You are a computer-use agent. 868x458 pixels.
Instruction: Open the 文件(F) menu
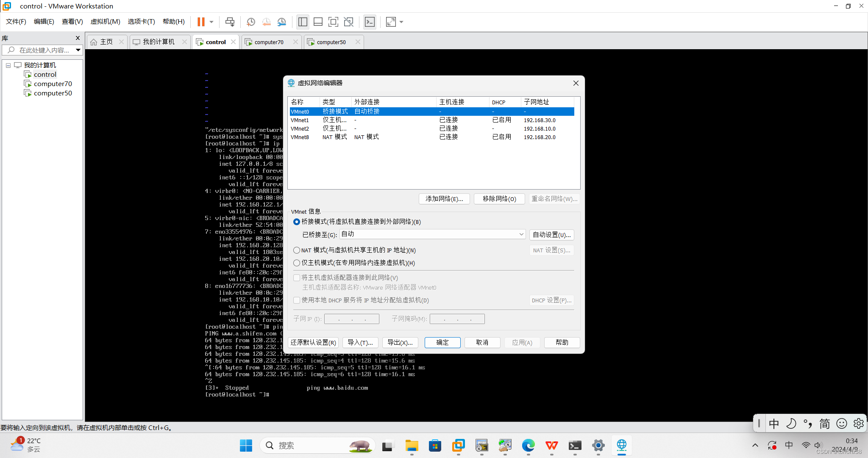coord(16,22)
